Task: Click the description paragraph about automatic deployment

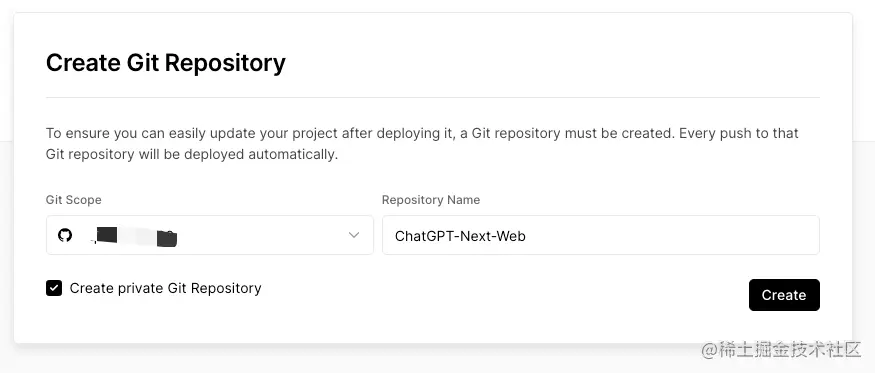Action: (x=422, y=144)
